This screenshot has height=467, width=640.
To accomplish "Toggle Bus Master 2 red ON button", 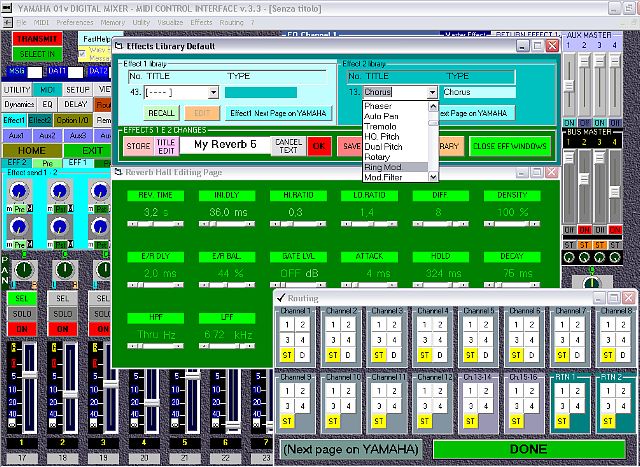I will 584,230.
